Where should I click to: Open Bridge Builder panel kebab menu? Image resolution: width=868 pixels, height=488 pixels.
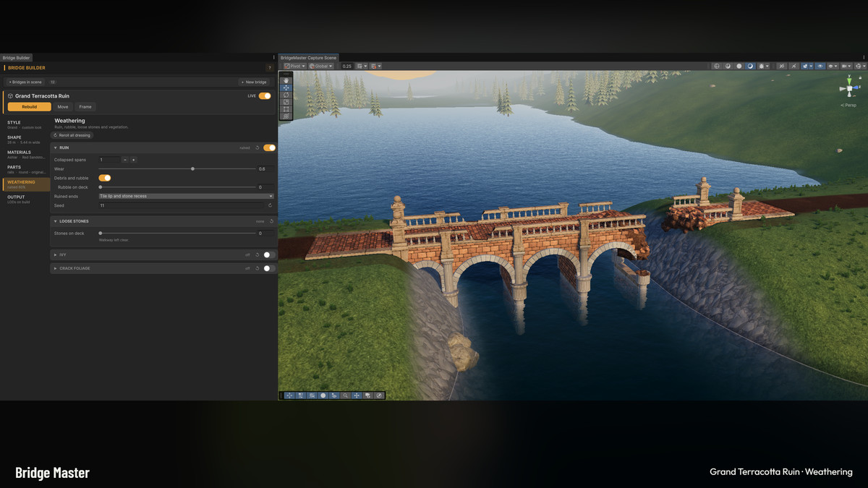coord(274,57)
